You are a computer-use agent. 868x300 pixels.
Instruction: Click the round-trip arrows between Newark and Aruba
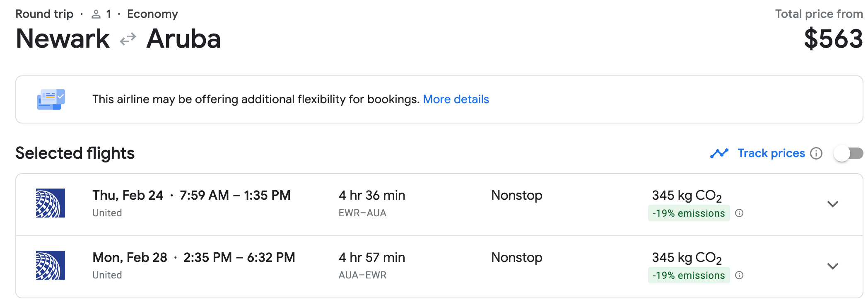128,39
